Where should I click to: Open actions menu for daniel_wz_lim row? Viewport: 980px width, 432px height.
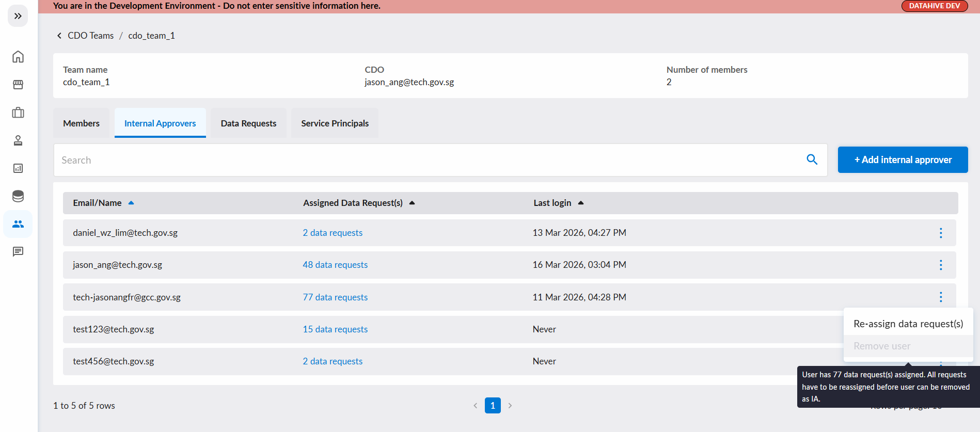941,233
